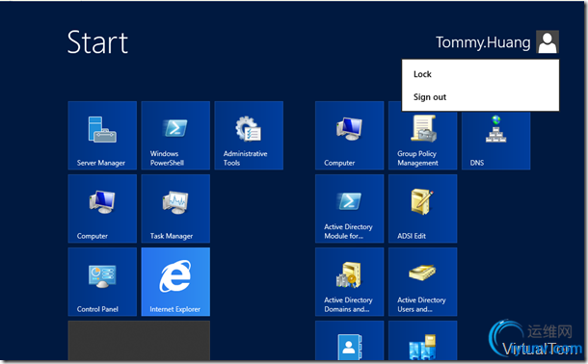
Task: Launch the Internet Explorer tile
Action: click(x=175, y=281)
